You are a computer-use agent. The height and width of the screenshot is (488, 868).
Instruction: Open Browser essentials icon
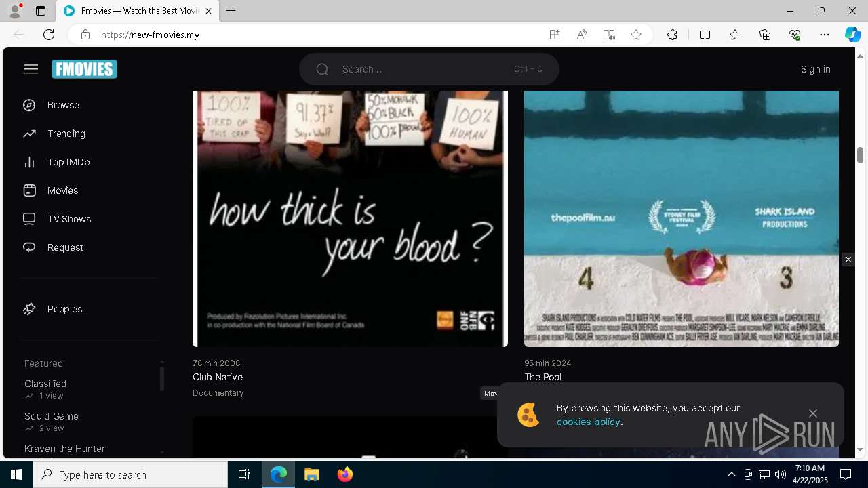pyautogui.click(x=795, y=35)
